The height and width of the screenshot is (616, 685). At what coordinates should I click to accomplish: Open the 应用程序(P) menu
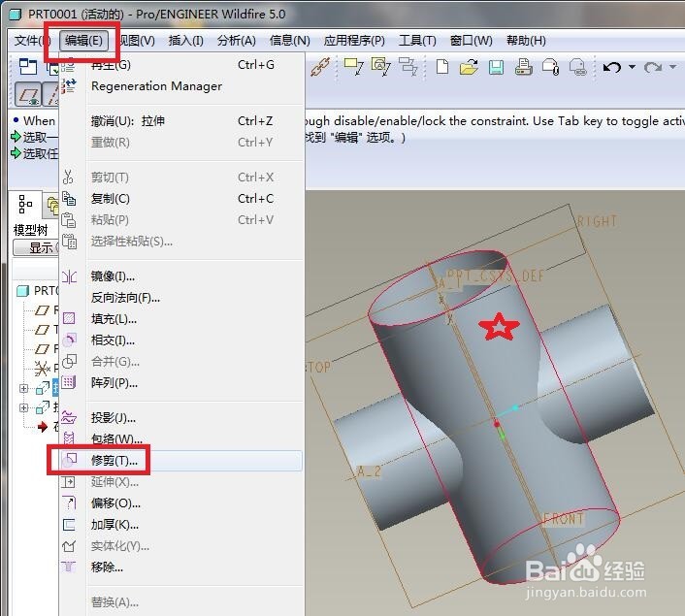point(354,41)
